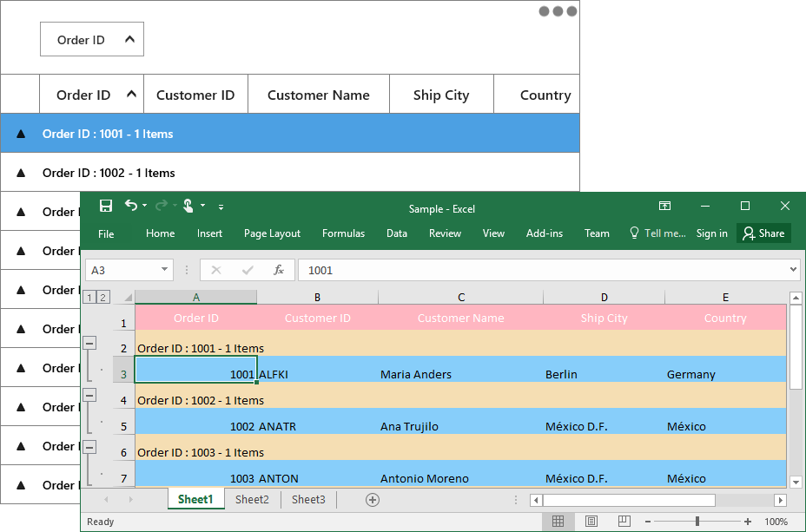
Task: Click the Select All corner triangle
Action: click(x=128, y=298)
